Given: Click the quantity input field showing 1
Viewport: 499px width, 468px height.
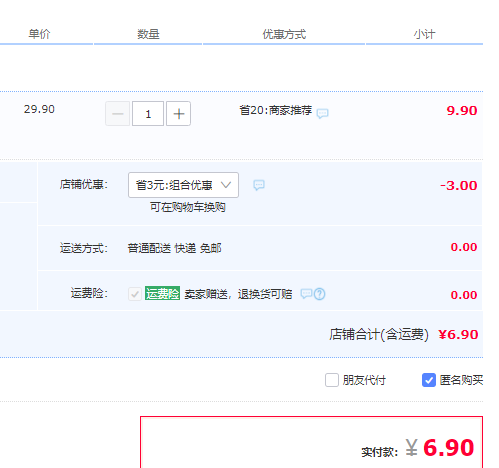Looking at the screenshot, I should [x=148, y=114].
